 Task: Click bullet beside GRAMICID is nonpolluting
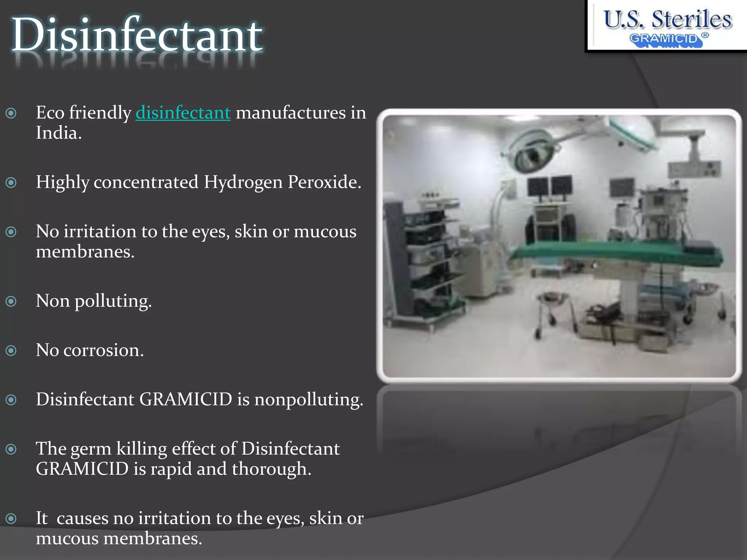click(x=11, y=400)
